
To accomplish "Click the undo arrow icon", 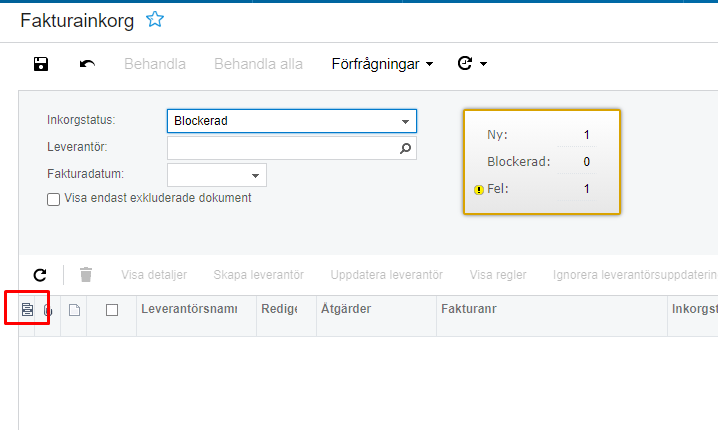I will (88, 64).
